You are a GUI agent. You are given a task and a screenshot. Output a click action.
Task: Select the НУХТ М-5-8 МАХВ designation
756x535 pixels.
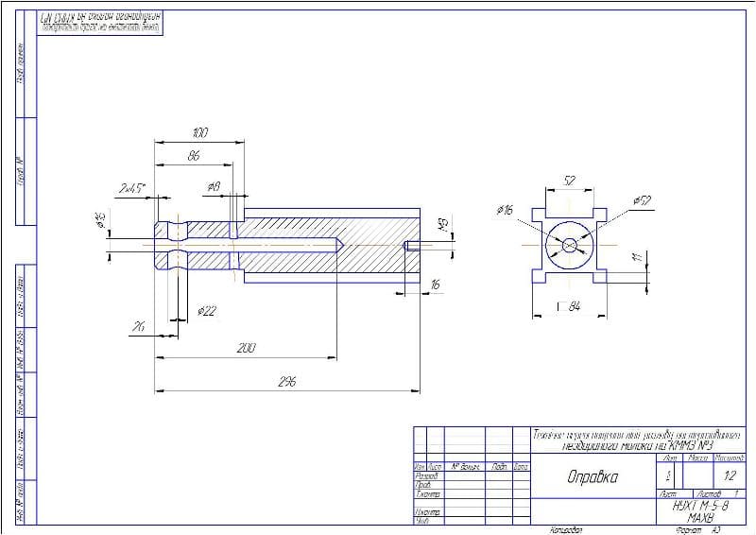(x=700, y=512)
